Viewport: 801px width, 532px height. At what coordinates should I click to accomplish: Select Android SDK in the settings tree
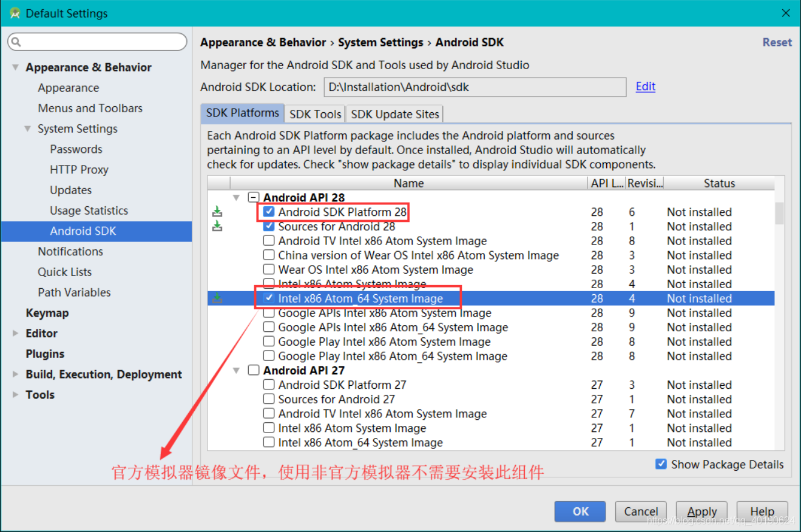[96, 231]
